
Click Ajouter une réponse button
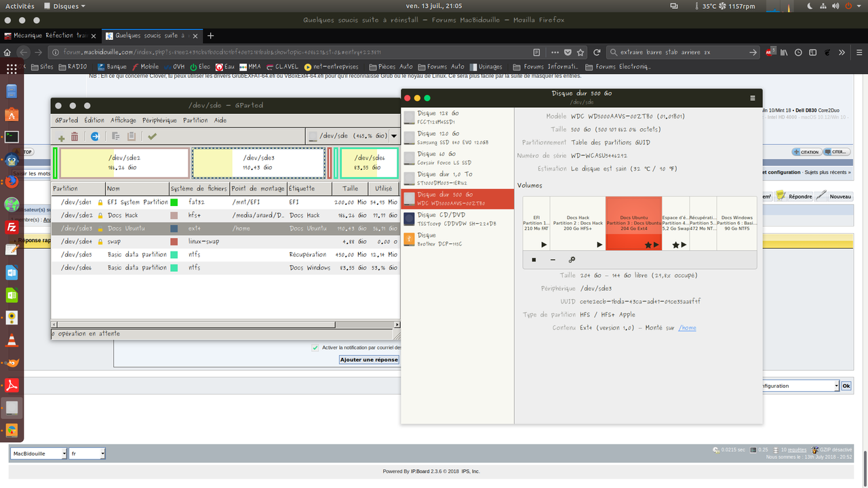tap(369, 360)
